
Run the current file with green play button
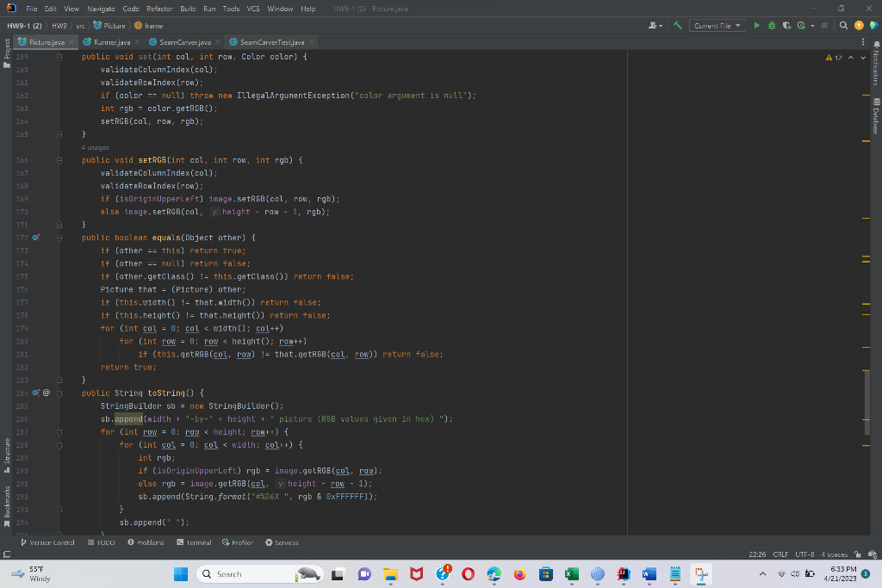pyautogui.click(x=756, y=25)
